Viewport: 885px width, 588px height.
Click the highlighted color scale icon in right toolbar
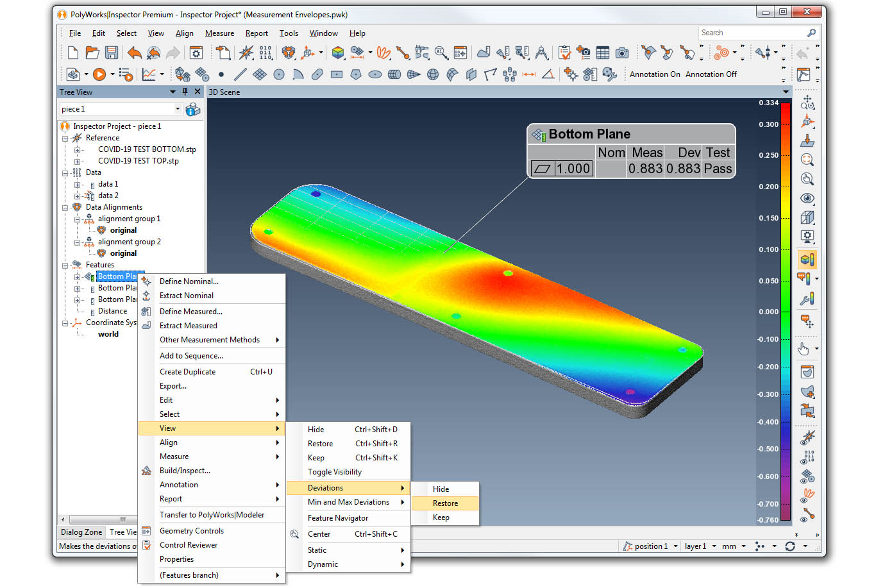[x=807, y=259]
